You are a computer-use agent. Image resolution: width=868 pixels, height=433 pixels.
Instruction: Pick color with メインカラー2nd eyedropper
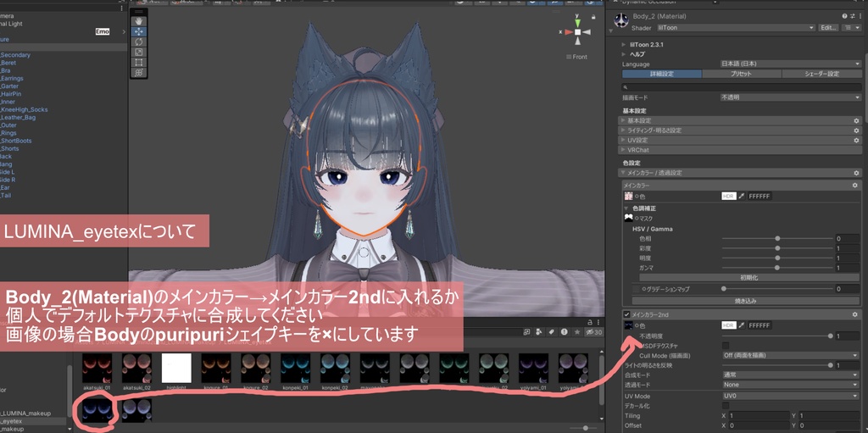pos(742,325)
